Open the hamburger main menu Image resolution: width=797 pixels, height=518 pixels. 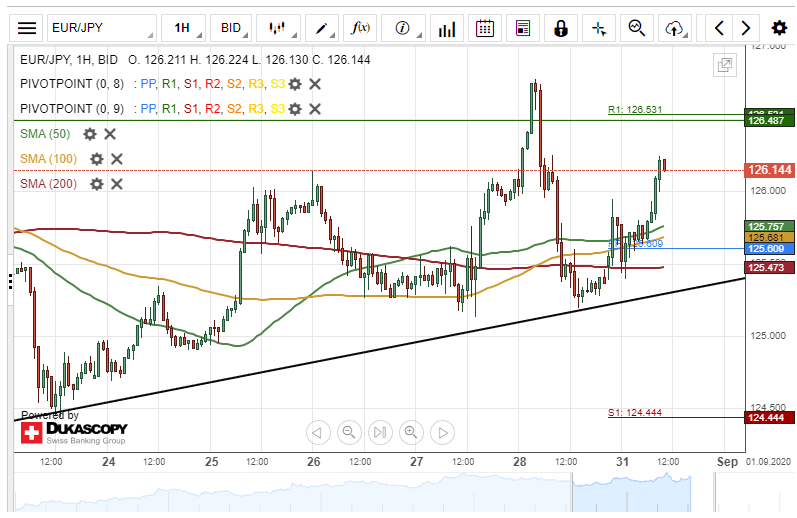(x=28, y=28)
